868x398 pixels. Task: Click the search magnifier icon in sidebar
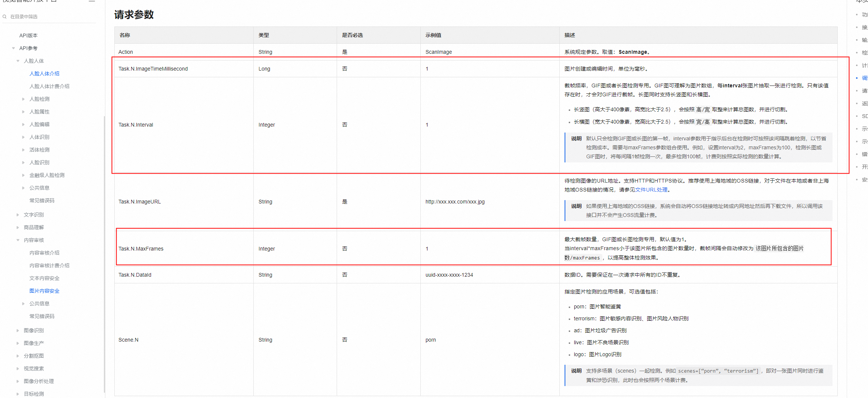(x=4, y=16)
